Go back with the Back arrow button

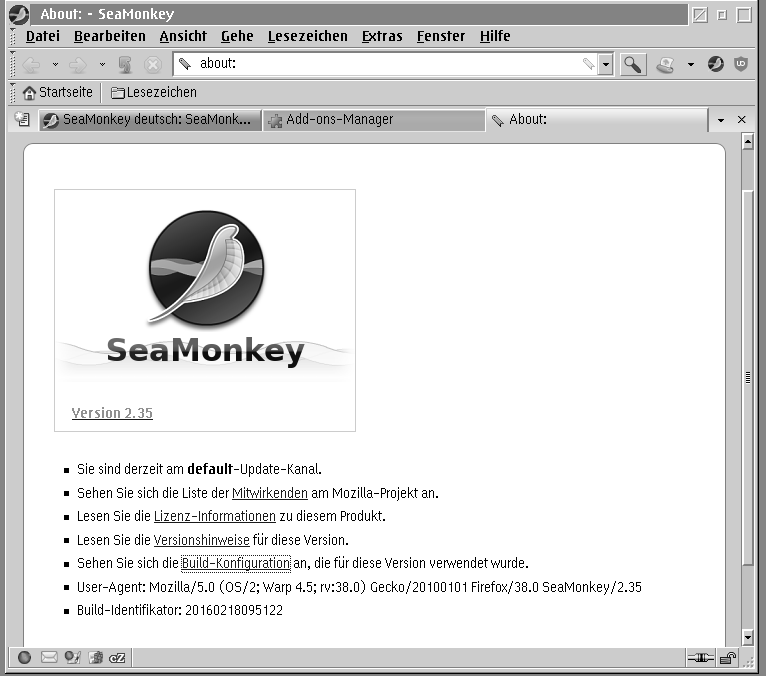[32, 64]
